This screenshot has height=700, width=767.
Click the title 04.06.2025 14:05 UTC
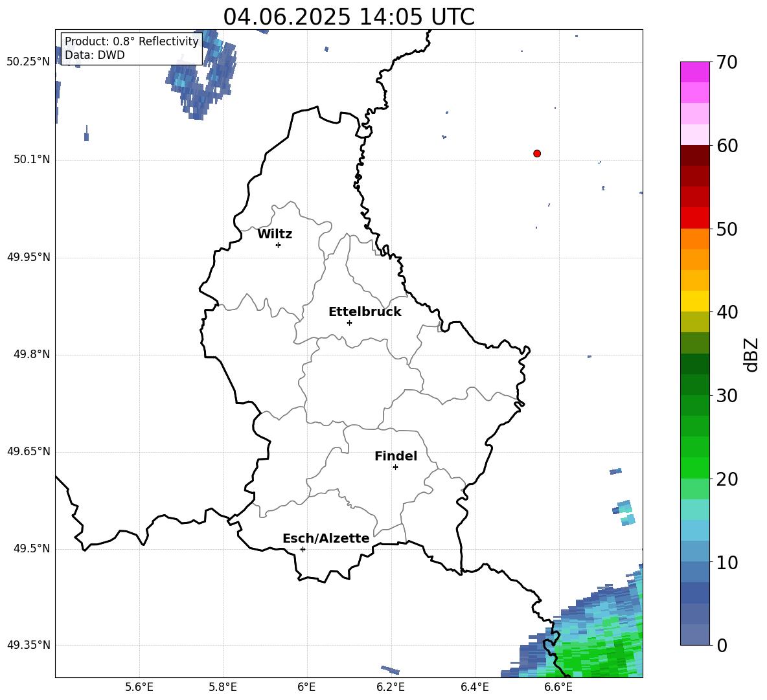pos(349,17)
